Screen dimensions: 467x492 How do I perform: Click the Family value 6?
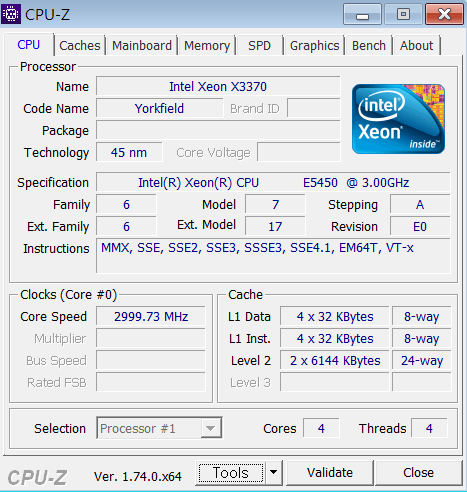pyautogui.click(x=126, y=205)
